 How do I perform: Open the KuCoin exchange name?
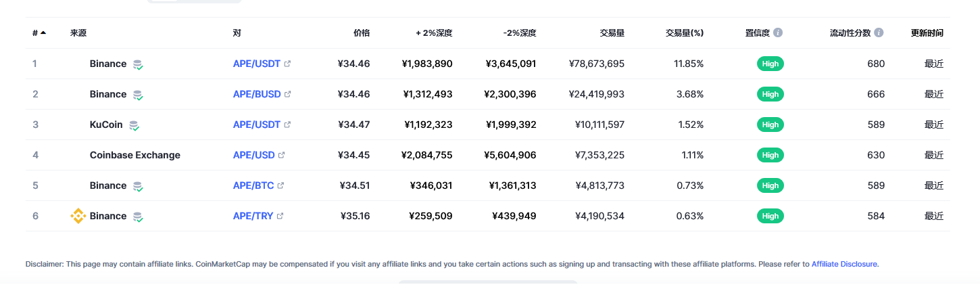106,125
